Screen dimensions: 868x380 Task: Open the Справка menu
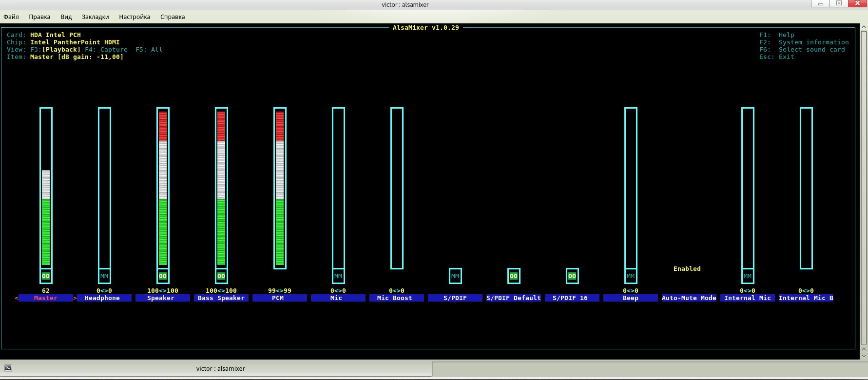173,17
